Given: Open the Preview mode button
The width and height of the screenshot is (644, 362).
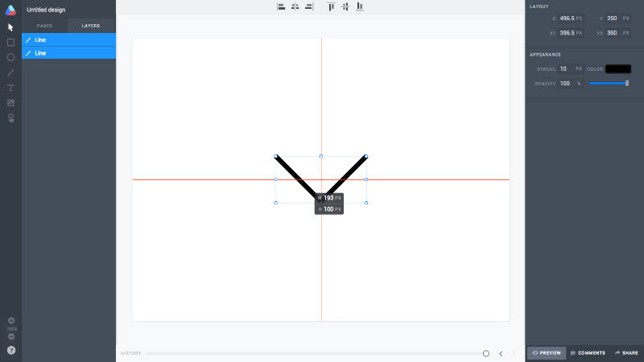Looking at the screenshot, I should [x=547, y=352].
